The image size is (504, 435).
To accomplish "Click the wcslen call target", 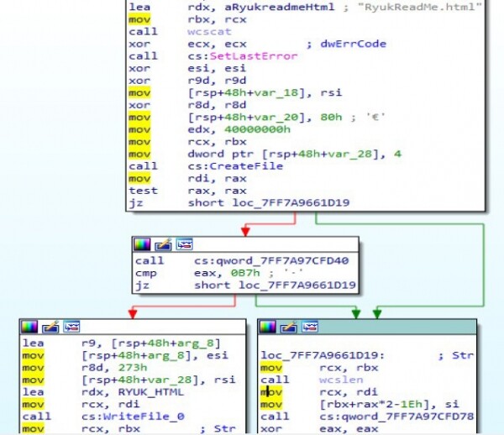I will pyautogui.click(x=337, y=380).
